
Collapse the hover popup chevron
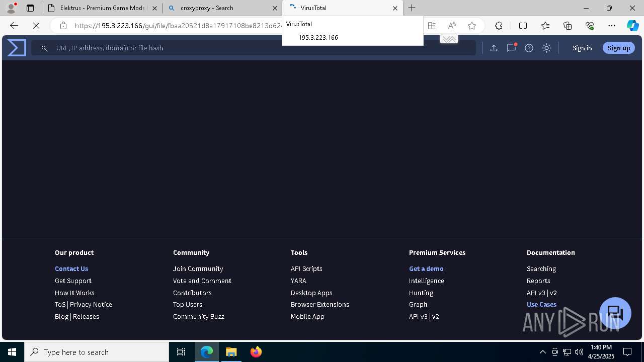(449, 39)
